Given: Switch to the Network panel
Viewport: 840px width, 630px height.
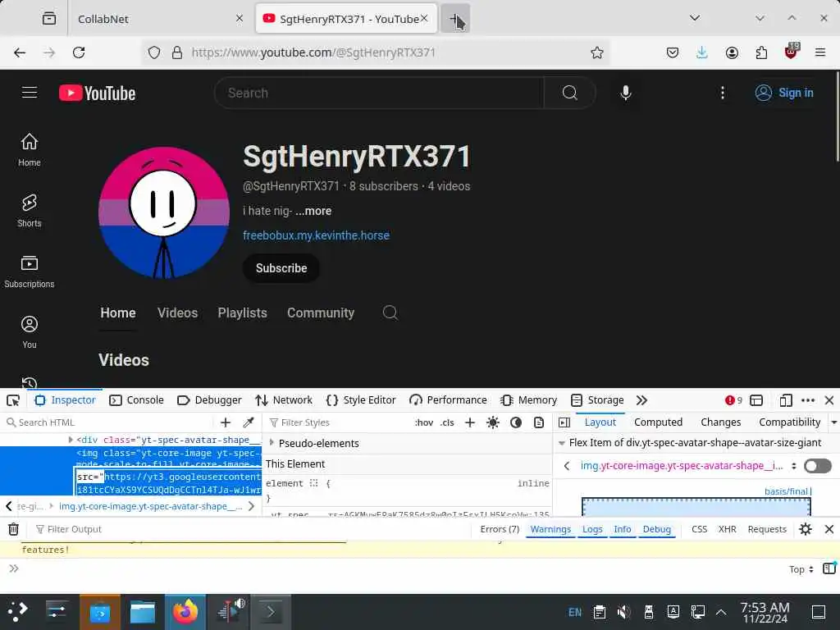Looking at the screenshot, I should [x=284, y=400].
